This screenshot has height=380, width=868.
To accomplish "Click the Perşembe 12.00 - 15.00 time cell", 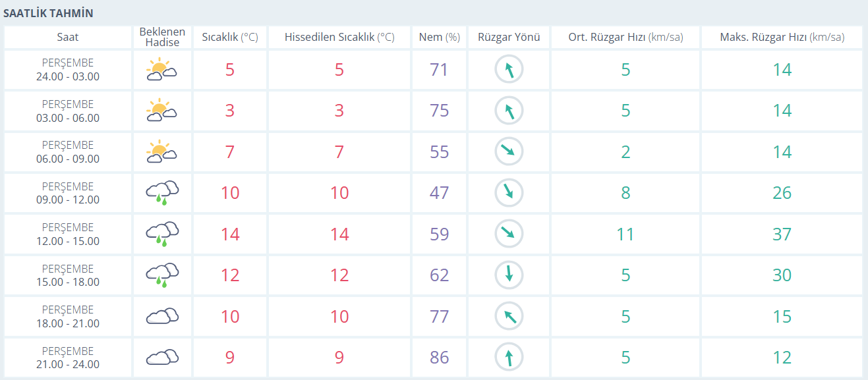I will [x=68, y=234].
